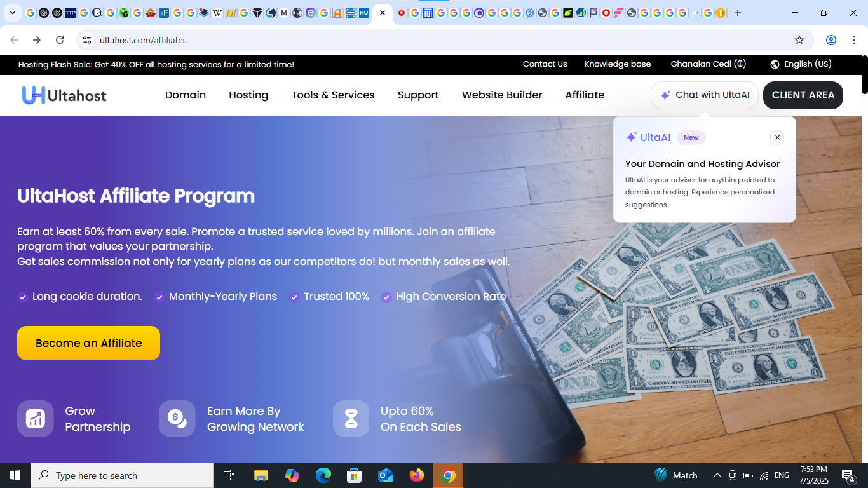The width and height of the screenshot is (868, 488).
Task: Reload the Ultahost affiliates page
Action: coord(60,40)
